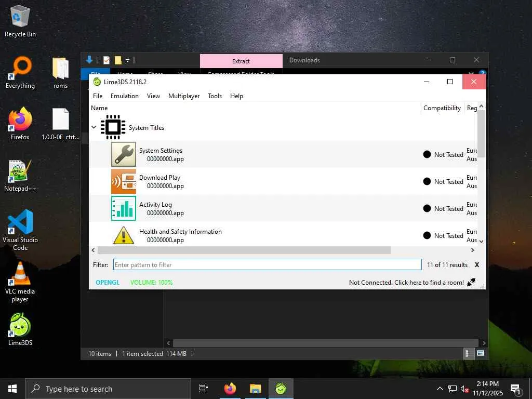Clear the filter with the X button
Viewport: 532px width, 399px height.
point(477,264)
